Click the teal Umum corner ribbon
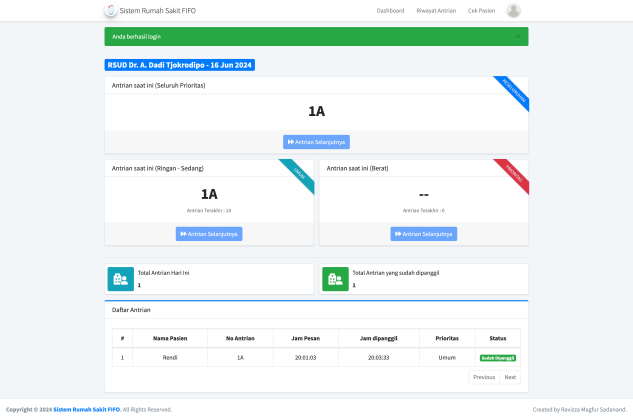 pyautogui.click(x=299, y=175)
